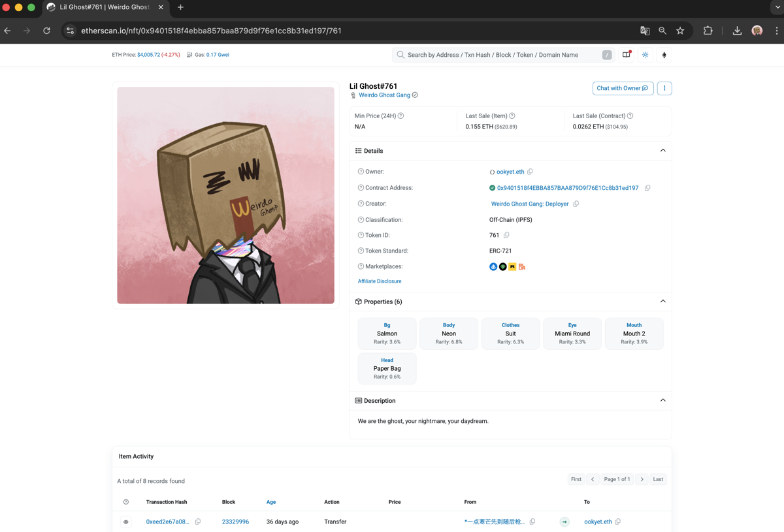Open the Affiliate Disclosure link

point(379,281)
